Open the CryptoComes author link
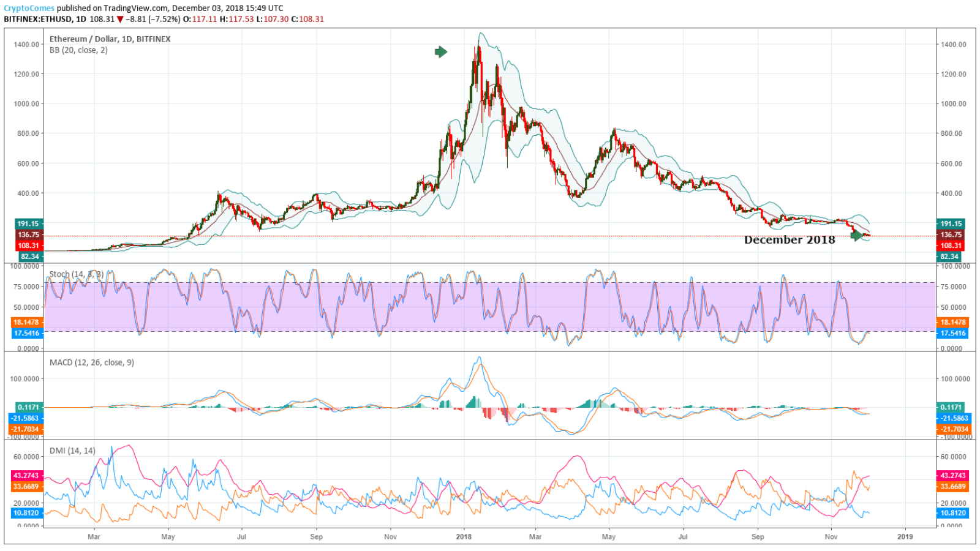 [29, 9]
